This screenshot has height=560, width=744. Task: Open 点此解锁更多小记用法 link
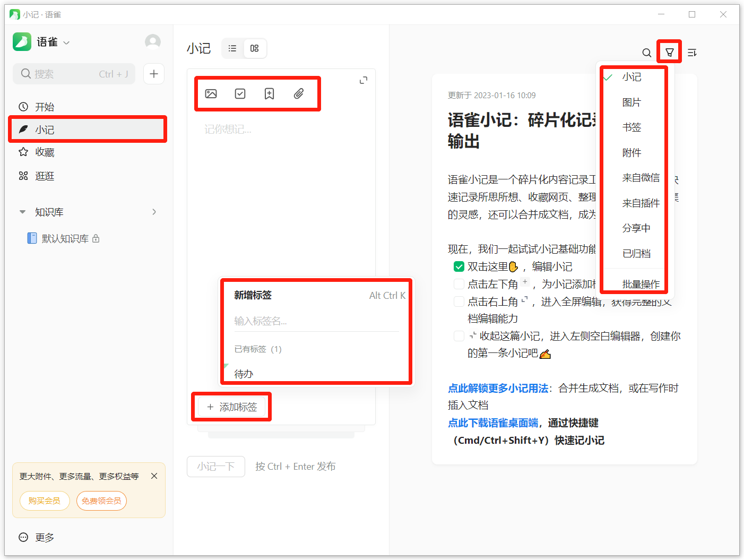click(498, 388)
